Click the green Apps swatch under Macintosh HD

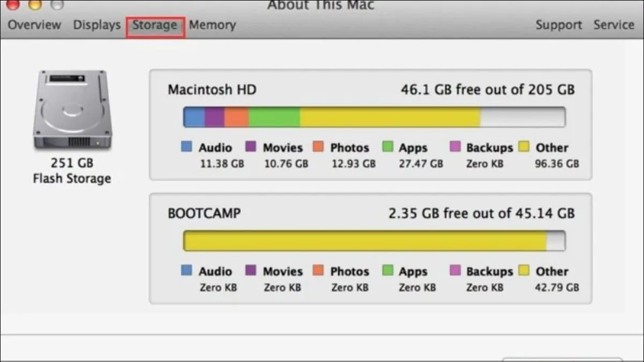point(387,147)
